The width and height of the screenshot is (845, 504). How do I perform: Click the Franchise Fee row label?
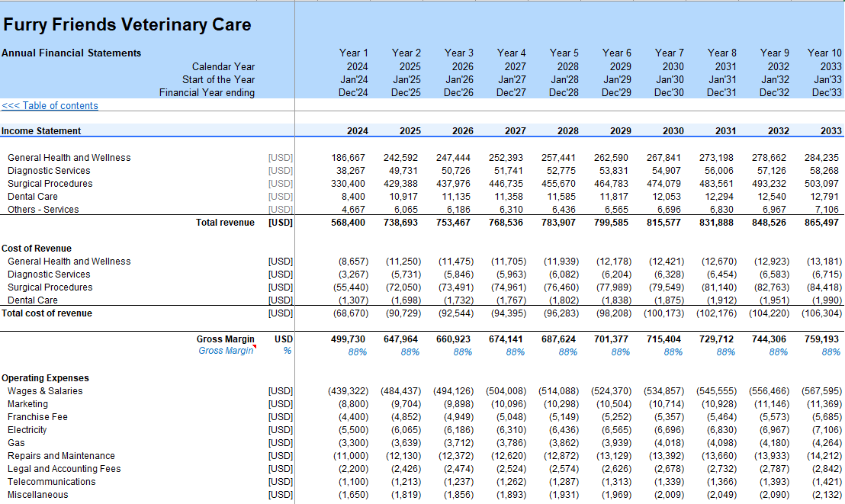pos(37,417)
